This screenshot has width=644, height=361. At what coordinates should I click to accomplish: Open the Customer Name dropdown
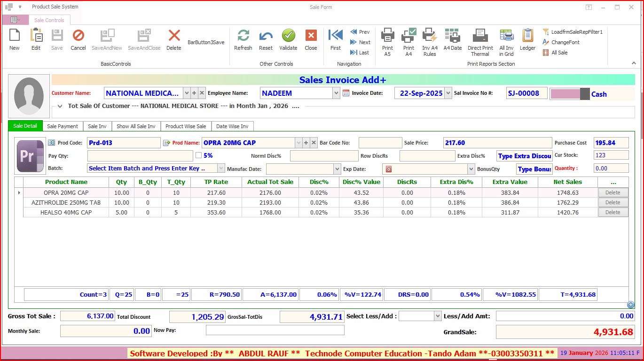[187, 93]
